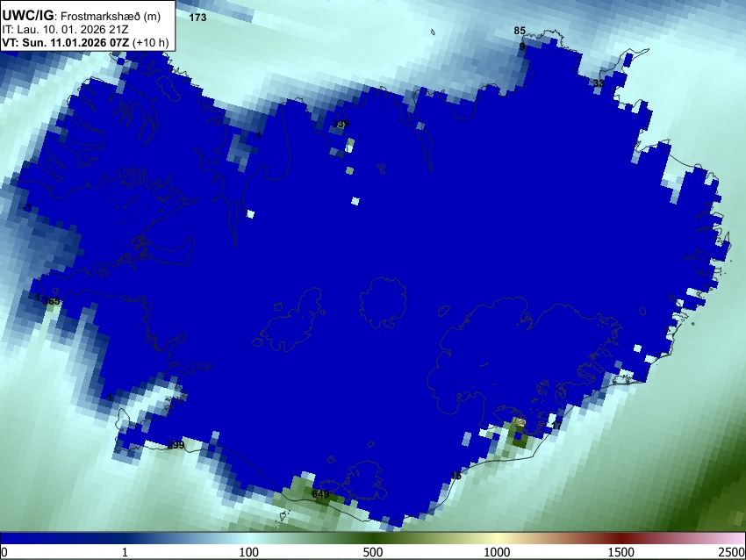Click the map value 85

[520, 31]
